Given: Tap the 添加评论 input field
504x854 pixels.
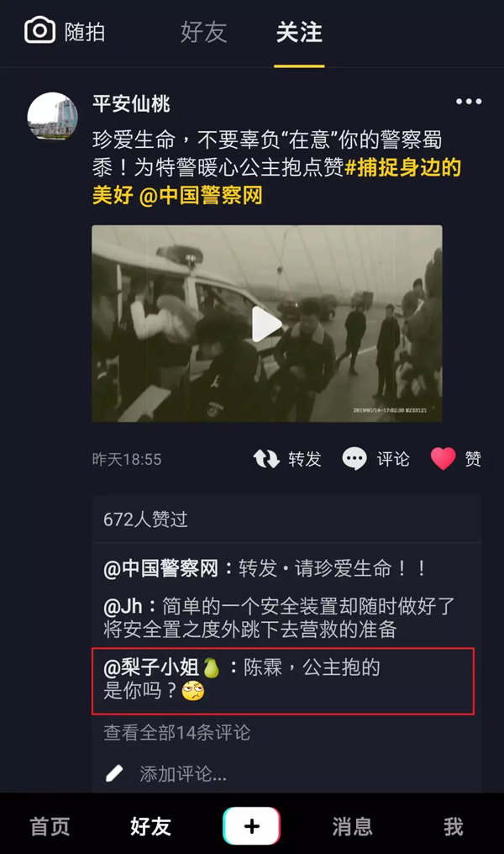Looking at the screenshot, I should point(286,773).
